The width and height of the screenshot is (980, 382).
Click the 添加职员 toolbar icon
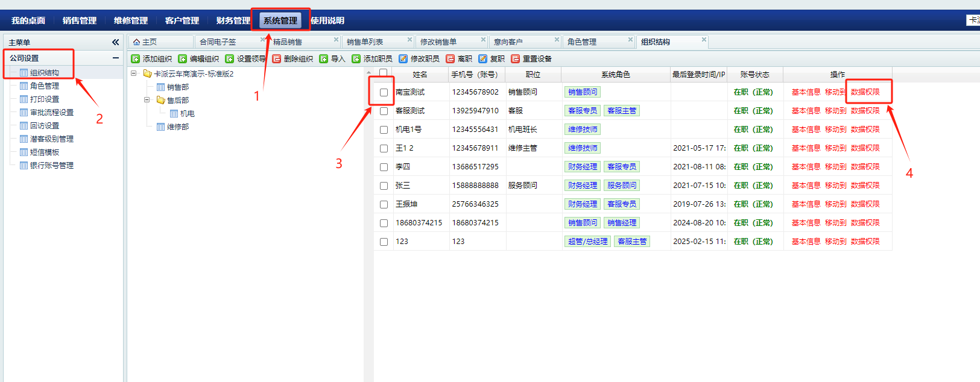click(x=356, y=59)
